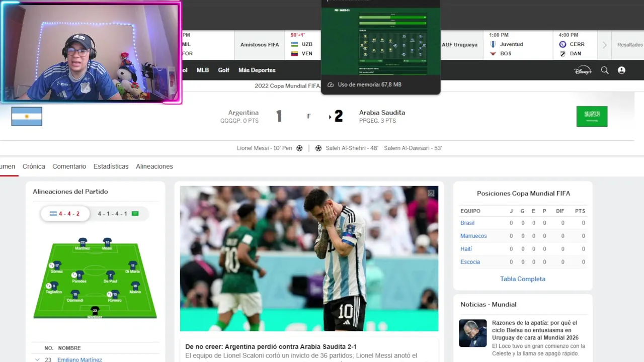The width and height of the screenshot is (644, 362).
Task: Open the Golf menu
Action: click(x=223, y=70)
